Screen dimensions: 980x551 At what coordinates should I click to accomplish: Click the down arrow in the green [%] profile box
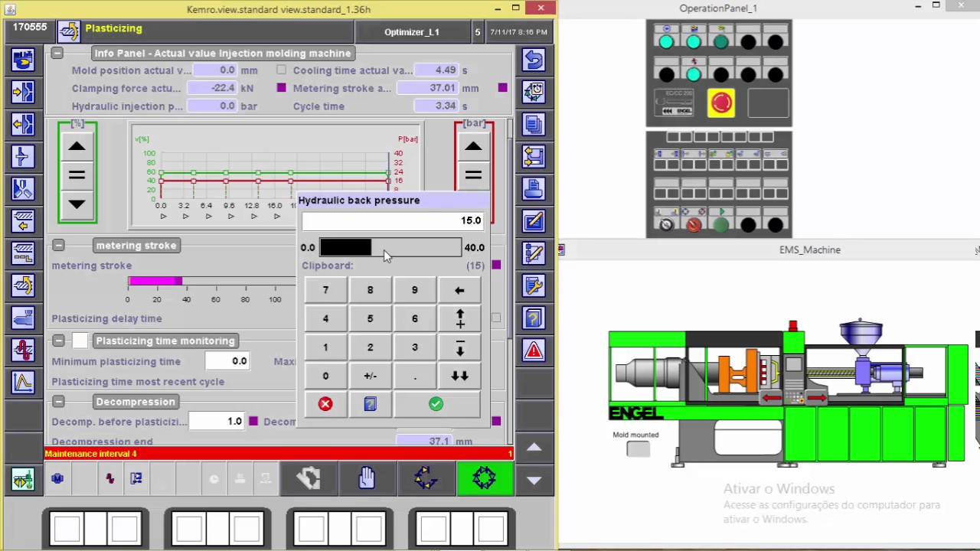click(x=77, y=204)
